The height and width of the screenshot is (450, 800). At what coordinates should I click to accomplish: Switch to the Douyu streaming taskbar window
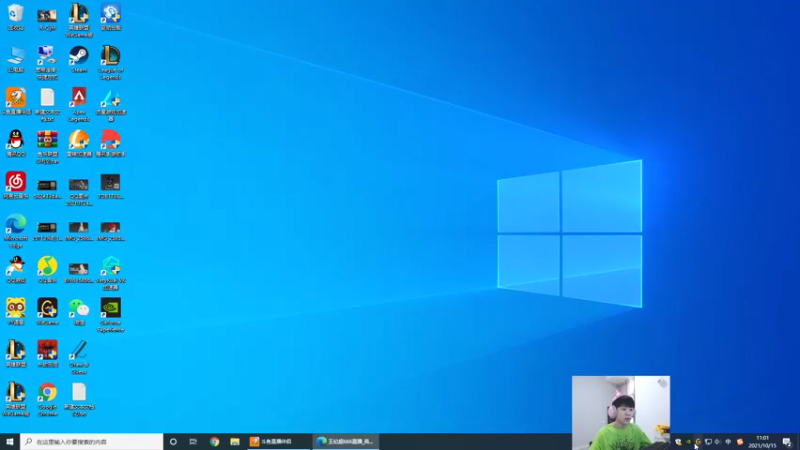tap(278, 441)
